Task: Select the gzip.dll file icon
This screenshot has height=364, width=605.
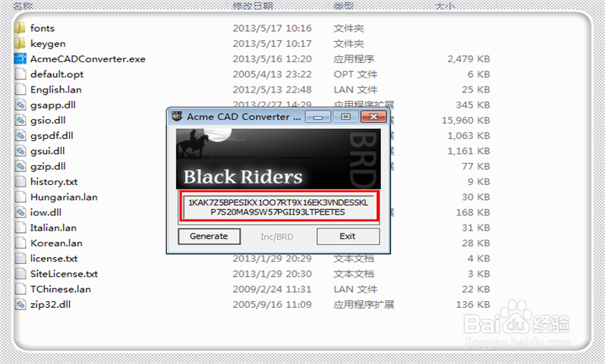Action: coord(20,166)
